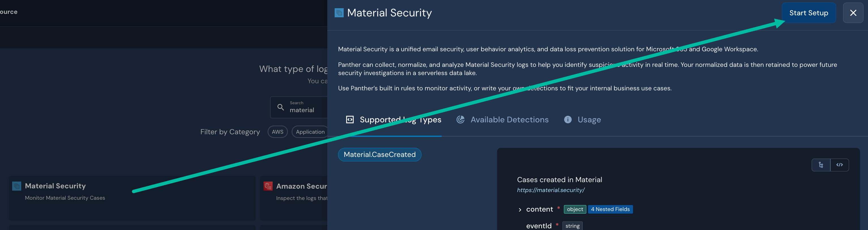The image size is (868, 230).
Task: Click the Amazon Security card logo icon
Action: (268, 186)
